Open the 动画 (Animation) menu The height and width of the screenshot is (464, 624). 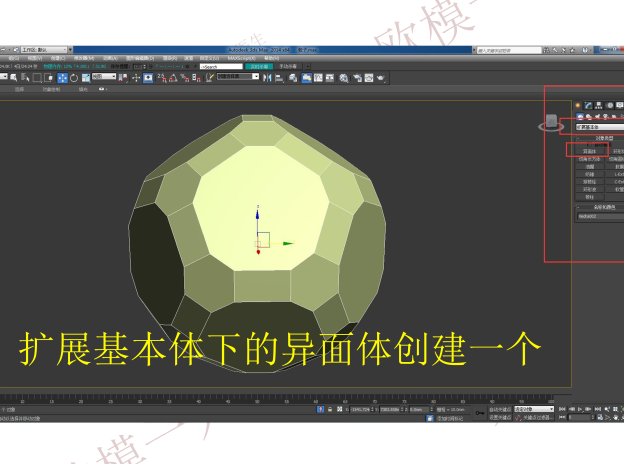click(110, 58)
